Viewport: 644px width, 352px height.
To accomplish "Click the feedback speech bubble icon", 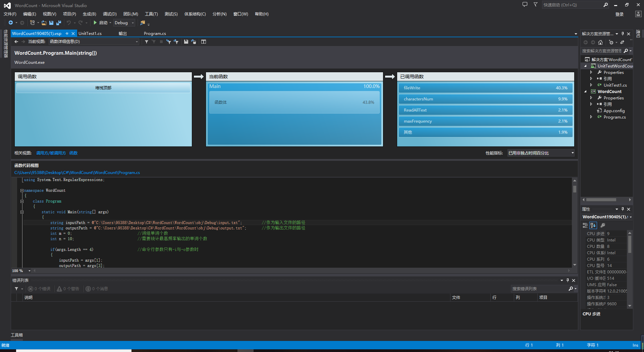I will pos(525,5).
